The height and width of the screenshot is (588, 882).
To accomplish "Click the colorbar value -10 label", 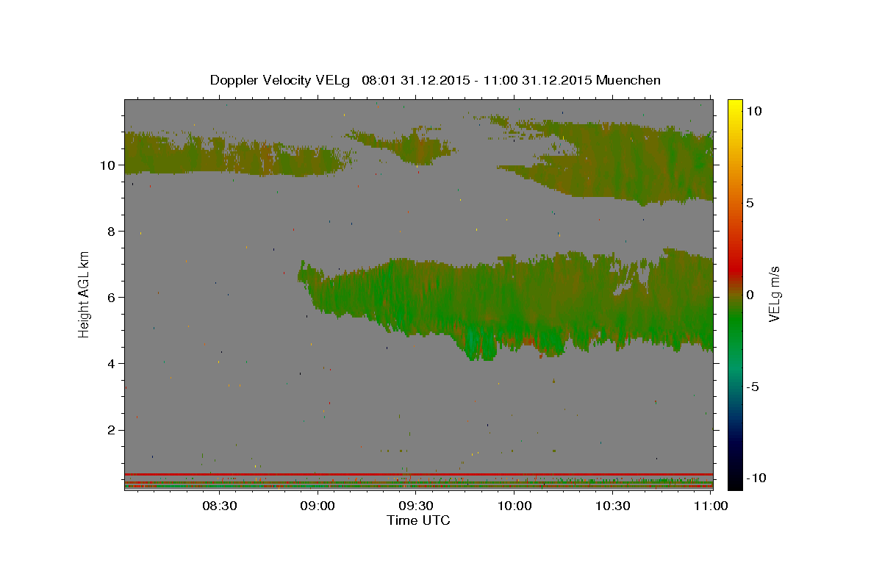I will pyautogui.click(x=756, y=478).
